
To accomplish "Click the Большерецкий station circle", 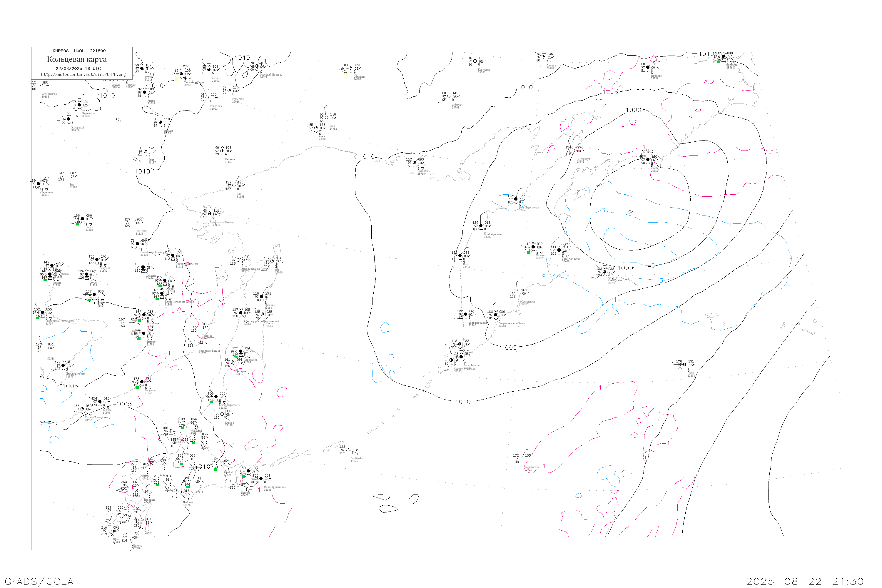I will coord(465,314).
